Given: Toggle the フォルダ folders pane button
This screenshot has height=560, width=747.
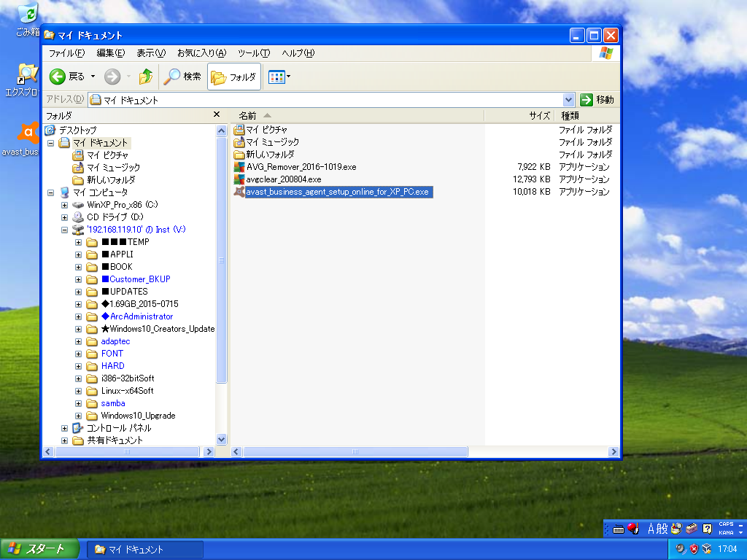Looking at the screenshot, I should click(234, 77).
